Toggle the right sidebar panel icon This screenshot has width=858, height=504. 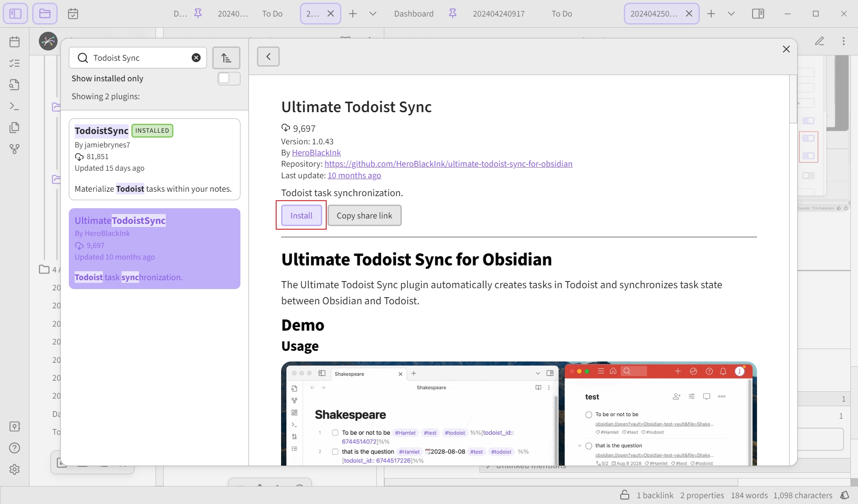(x=758, y=13)
